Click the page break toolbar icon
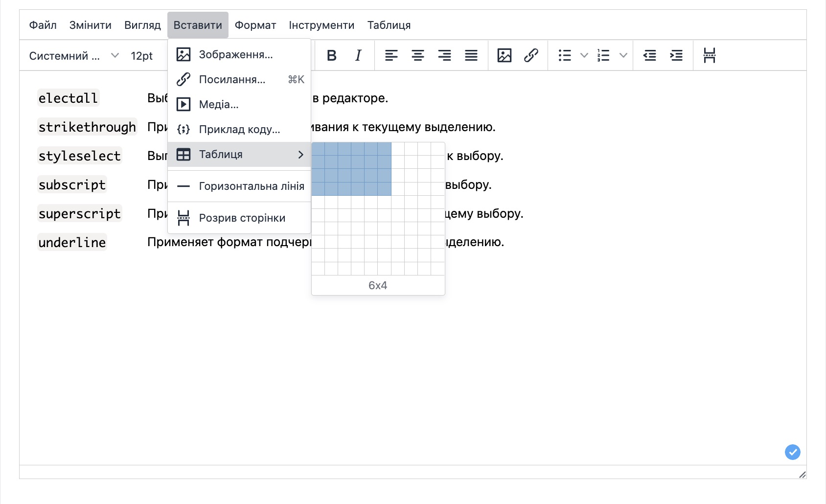Image resolution: width=826 pixels, height=504 pixels. [709, 56]
